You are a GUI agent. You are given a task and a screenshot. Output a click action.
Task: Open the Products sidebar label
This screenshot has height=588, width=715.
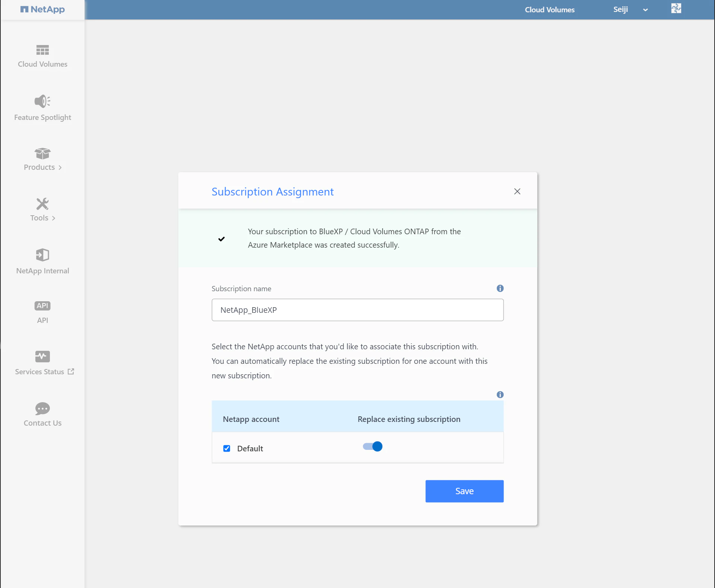click(39, 167)
